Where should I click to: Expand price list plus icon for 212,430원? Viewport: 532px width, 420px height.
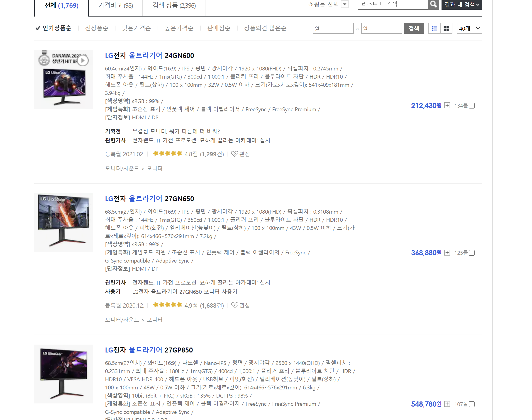(447, 106)
